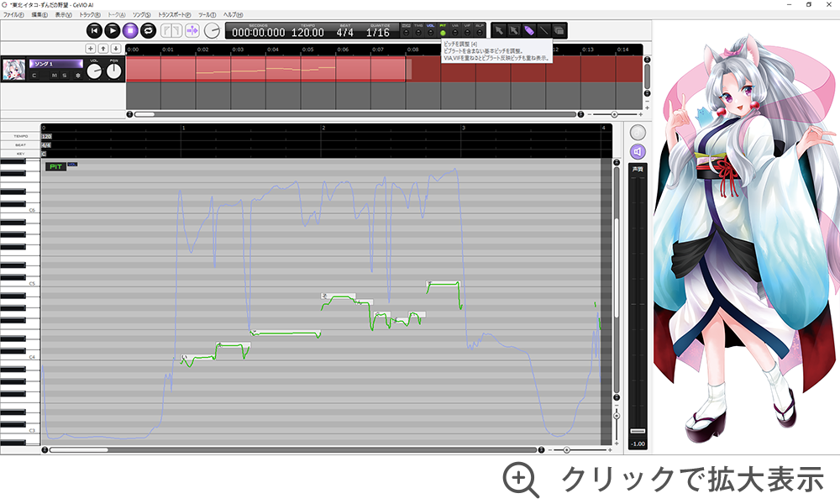Open the ヘルプ menu
Viewport: 840px width, 504px height.
point(233,15)
